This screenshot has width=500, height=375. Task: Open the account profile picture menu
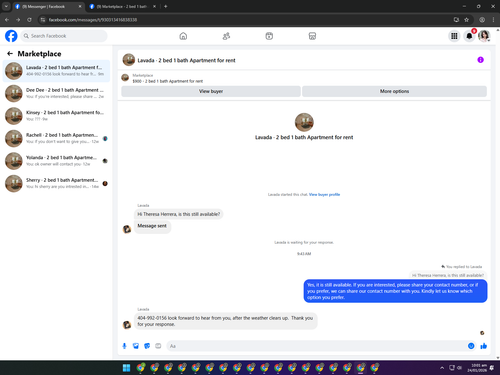(484, 36)
